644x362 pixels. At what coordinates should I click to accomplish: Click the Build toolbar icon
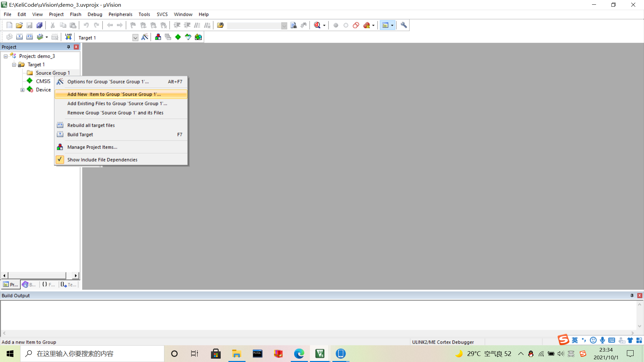tap(19, 37)
